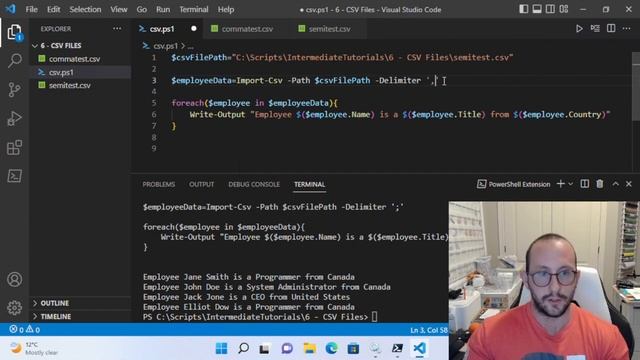Toggle bottom Panel visibility
Viewport: 640px width, 360px height.
click(x=537, y=9)
